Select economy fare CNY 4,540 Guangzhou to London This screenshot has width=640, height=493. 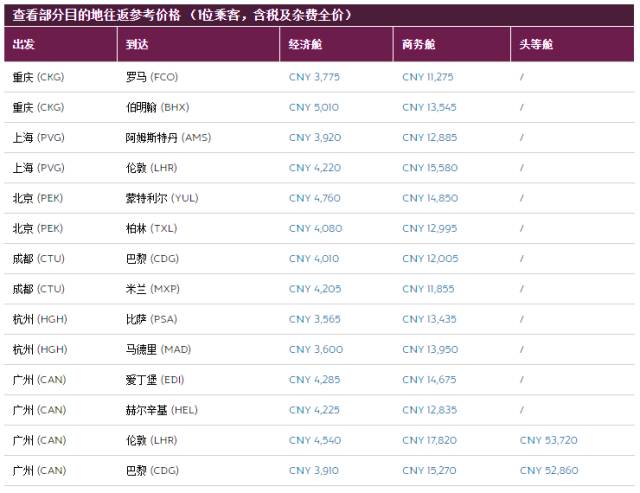point(315,440)
